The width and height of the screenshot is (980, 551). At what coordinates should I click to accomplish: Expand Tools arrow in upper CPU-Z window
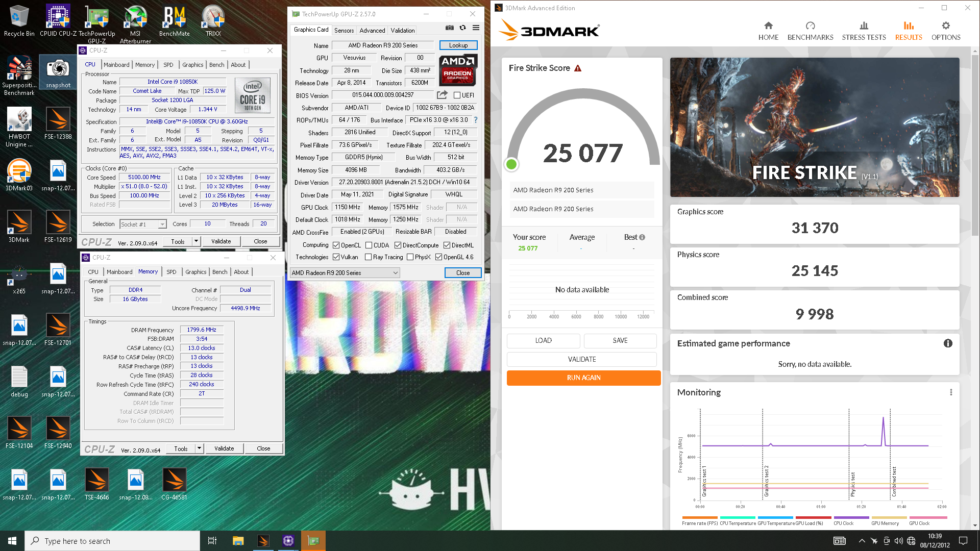coord(196,241)
